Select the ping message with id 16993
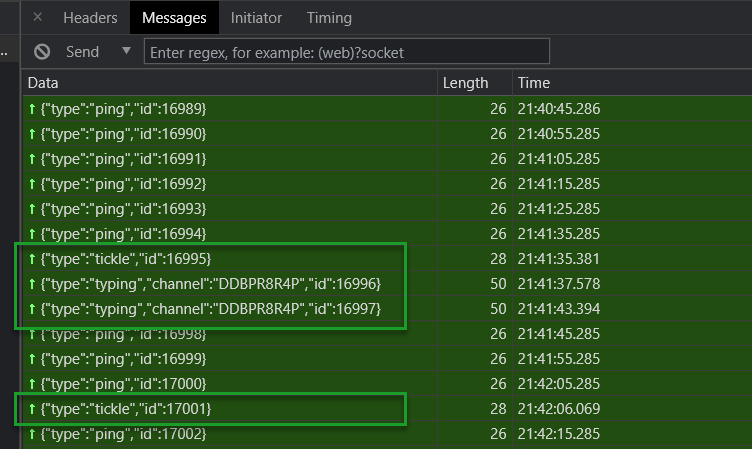The image size is (752, 449). point(387,208)
